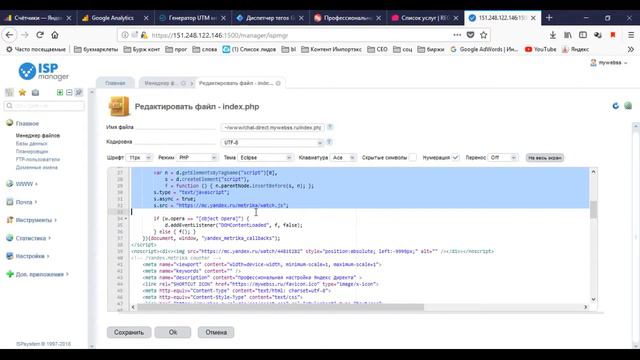The image size is (640, 360).
Task: Click the first list icon in the sidebar toolbar
Action: [x=9, y=93]
